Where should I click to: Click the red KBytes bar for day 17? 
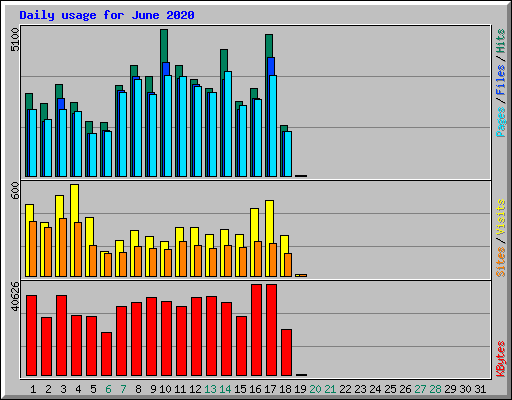point(271,330)
